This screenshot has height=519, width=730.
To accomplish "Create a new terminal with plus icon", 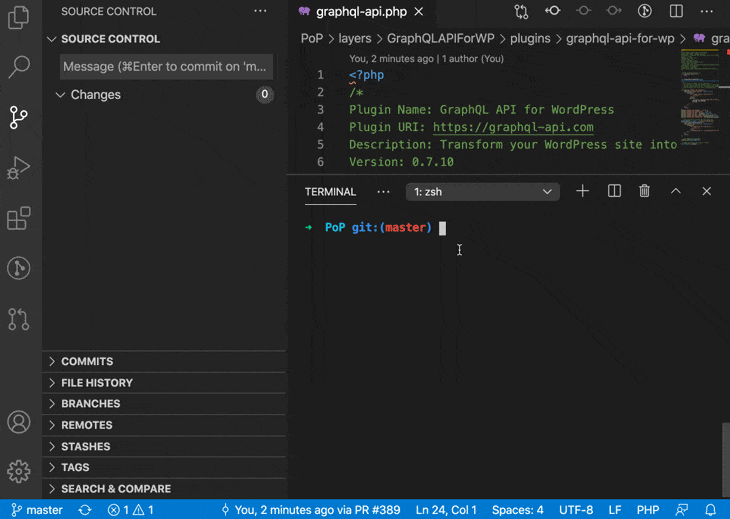I will (582, 191).
